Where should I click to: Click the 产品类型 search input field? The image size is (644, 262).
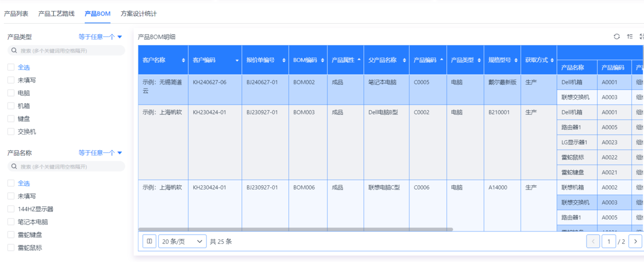point(66,50)
